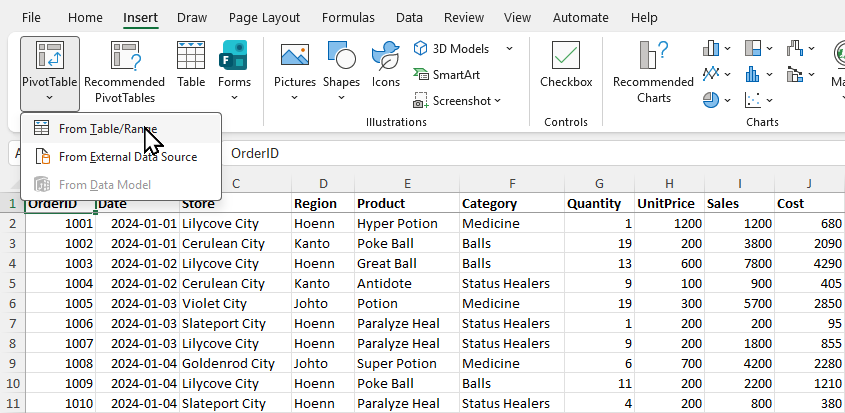Click the scatter chart icon
845x413 pixels.
click(x=753, y=100)
